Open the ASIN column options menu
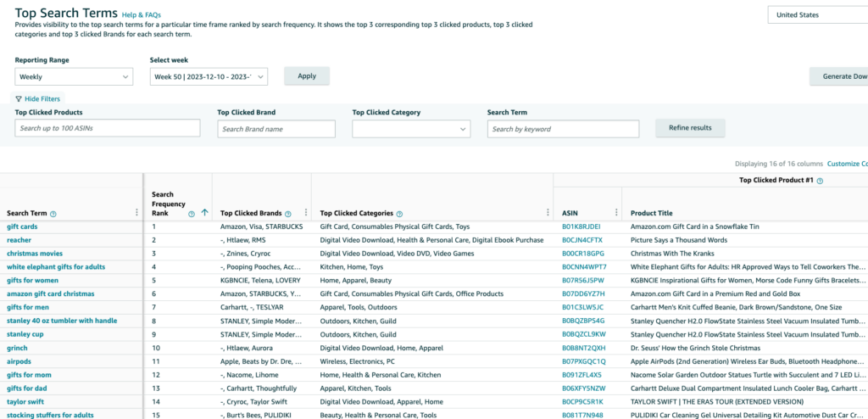The image size is (868, 419). point(616,213)
